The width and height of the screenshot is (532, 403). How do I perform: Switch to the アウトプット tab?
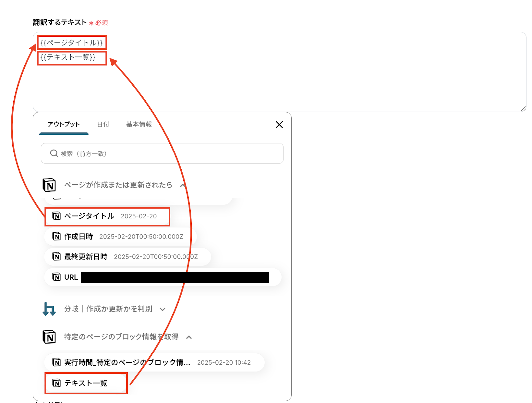coord(64,124)
